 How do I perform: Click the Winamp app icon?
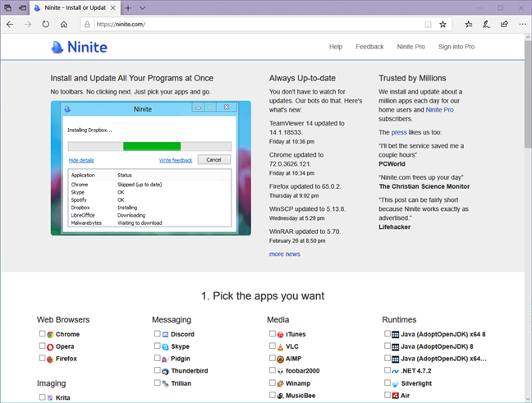pos(280,383)
